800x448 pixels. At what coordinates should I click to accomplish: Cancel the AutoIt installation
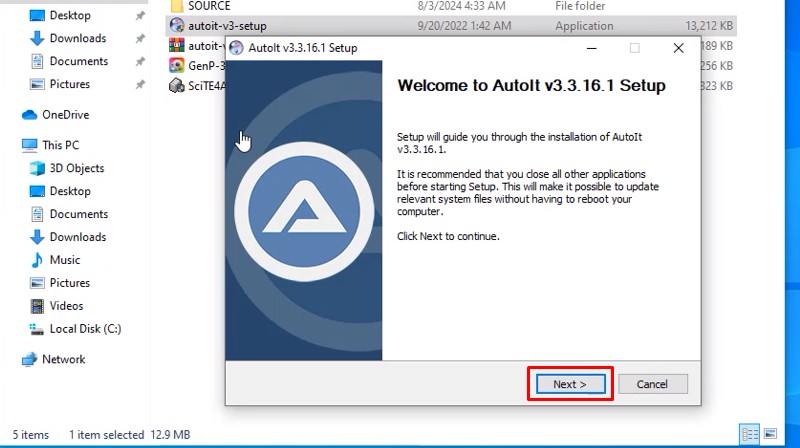[x=652, y=384]
